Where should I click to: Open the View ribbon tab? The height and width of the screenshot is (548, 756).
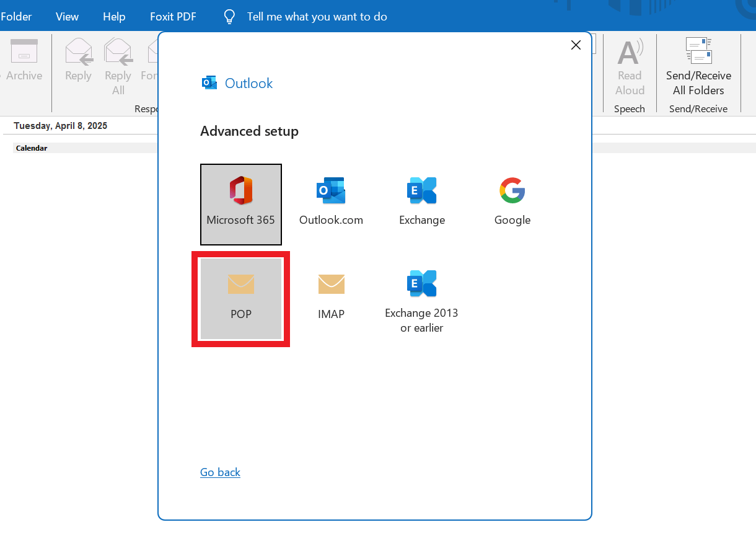coord(67,17)
